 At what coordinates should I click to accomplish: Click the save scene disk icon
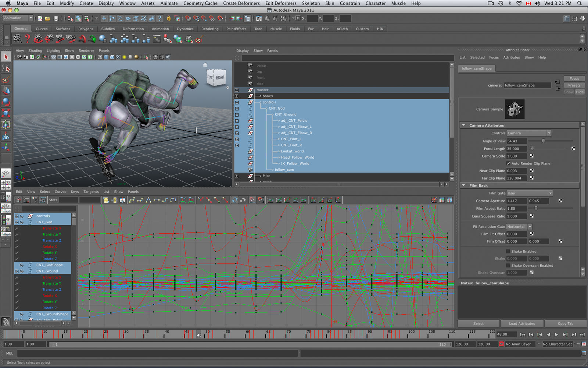[56, 18]
